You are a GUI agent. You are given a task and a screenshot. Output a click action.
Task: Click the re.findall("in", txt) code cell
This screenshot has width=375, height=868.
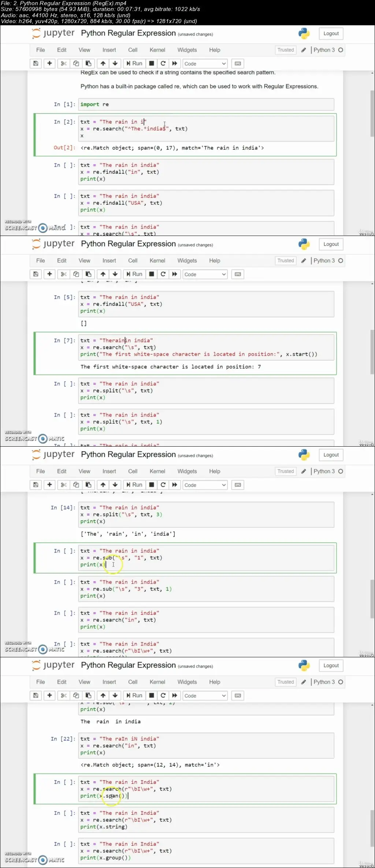[206, 172]
